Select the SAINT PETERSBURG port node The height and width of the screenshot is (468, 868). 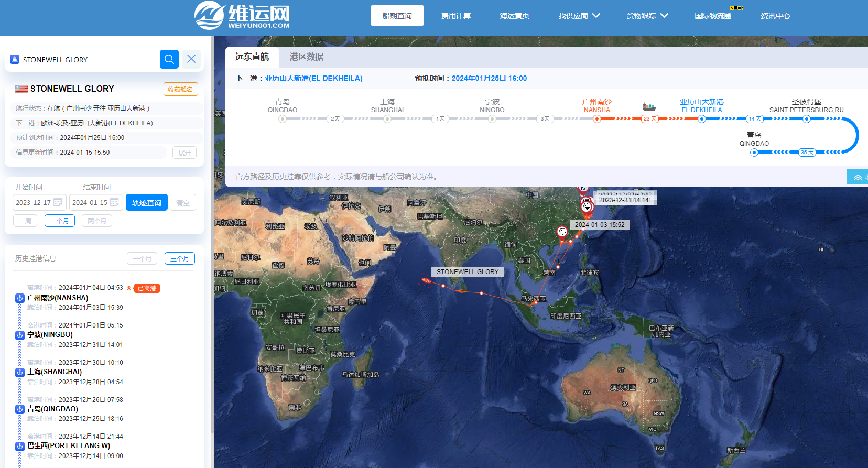(807, 119)
